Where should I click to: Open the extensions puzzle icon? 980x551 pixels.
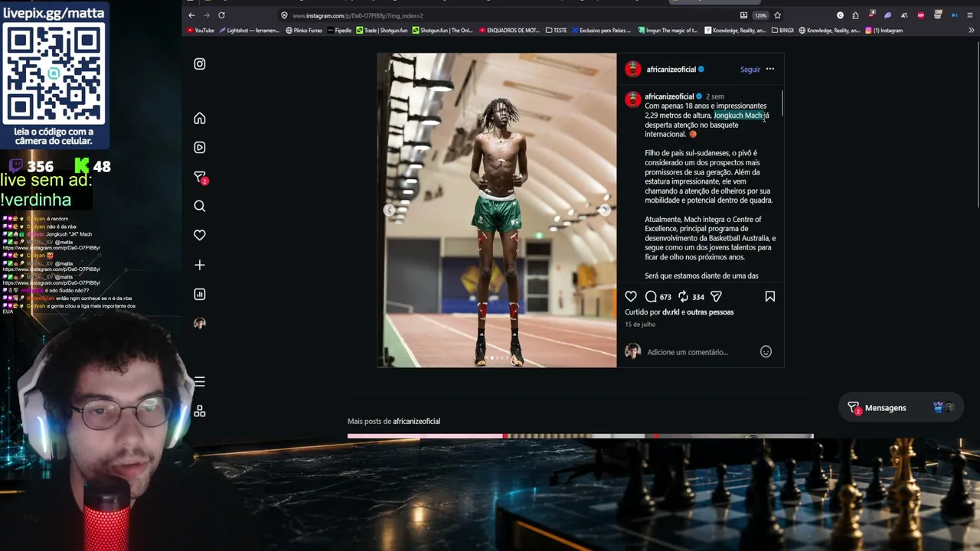[855, 15]
